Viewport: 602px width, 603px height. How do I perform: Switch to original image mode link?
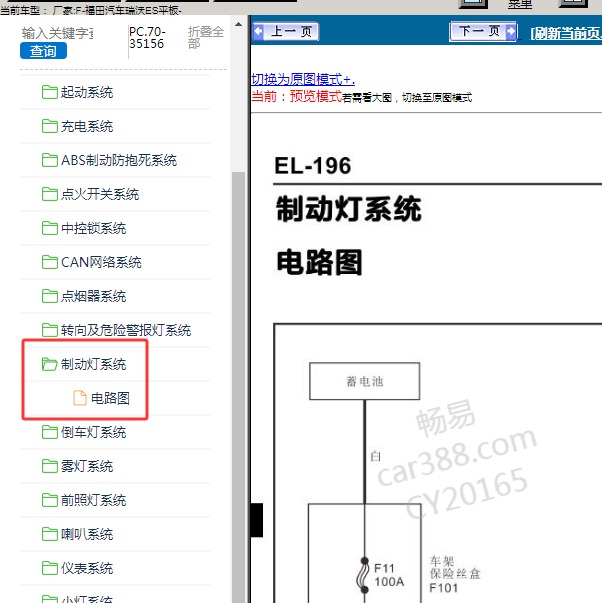(303, 79)
